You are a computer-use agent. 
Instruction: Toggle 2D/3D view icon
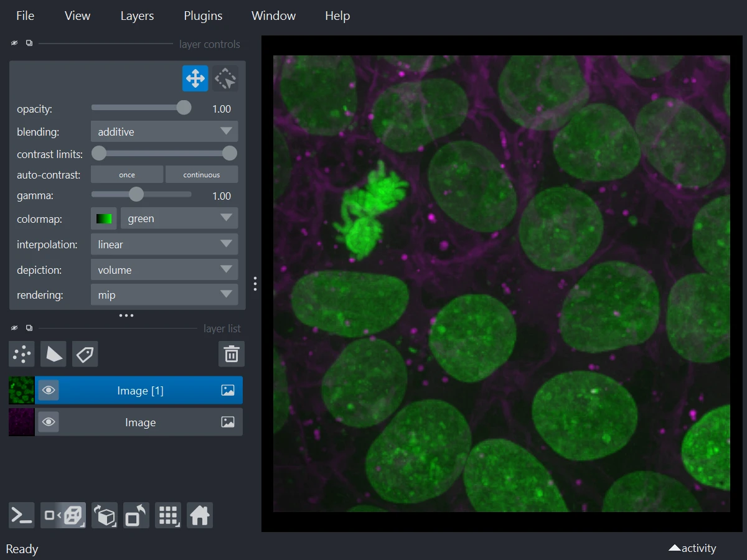point(63,515)
